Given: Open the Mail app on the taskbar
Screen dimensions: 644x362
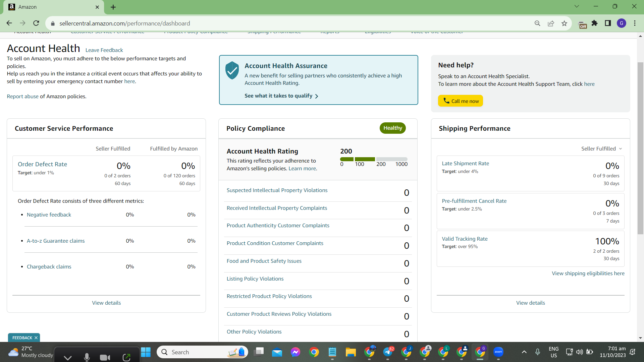Looking at the screenshot, I should point(277,352).
